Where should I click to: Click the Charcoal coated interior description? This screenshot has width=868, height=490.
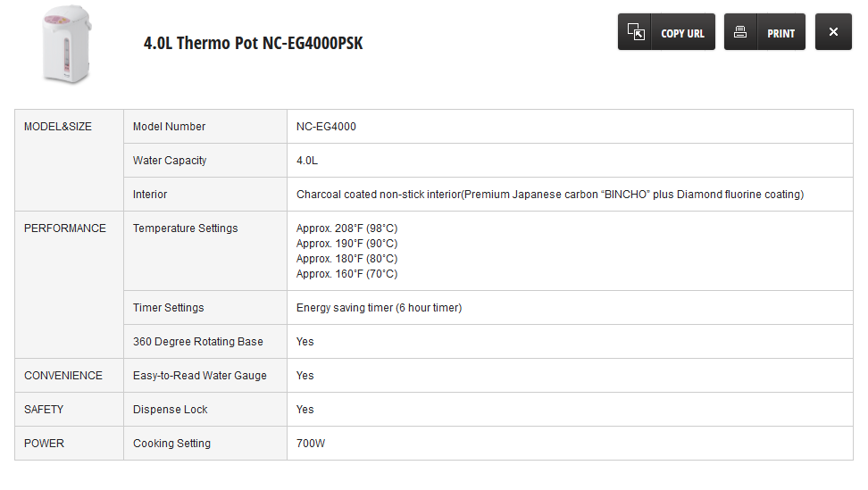[x=549, y=195]
